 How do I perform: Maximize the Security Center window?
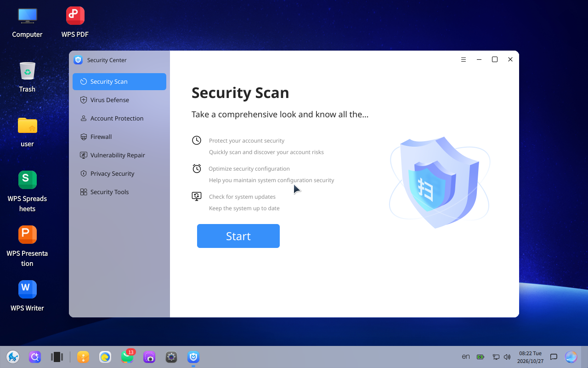click(x=495, y=59)
